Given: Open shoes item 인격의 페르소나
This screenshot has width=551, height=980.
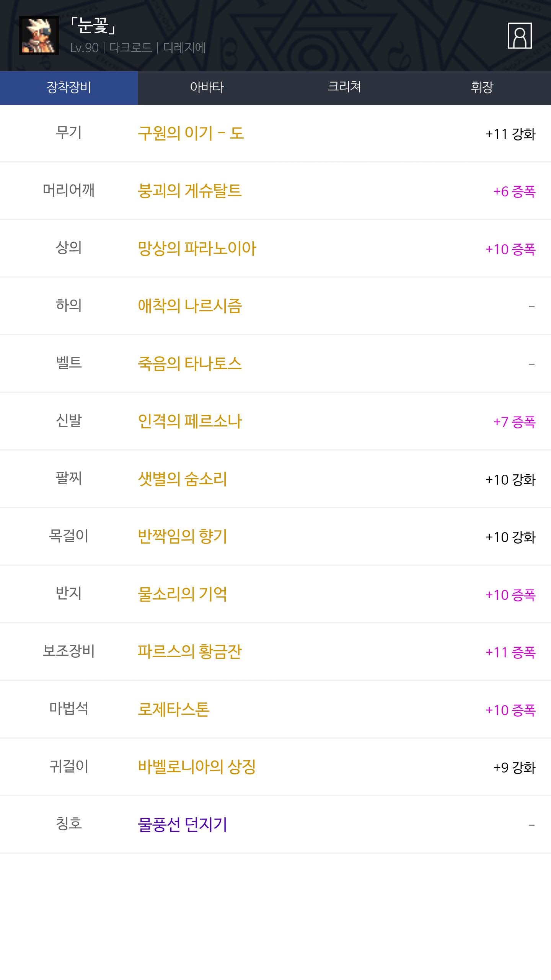Looking at the screenshot, I should (190, 421).
